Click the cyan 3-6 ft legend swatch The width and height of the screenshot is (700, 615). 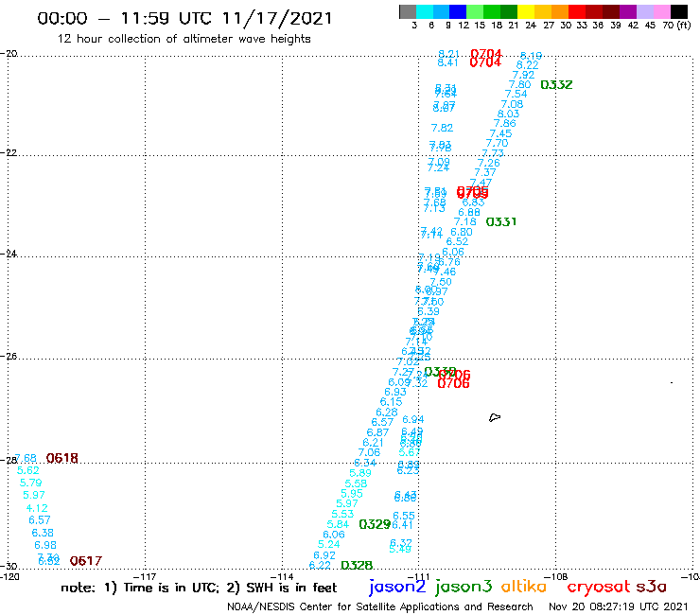click(425, 11)
